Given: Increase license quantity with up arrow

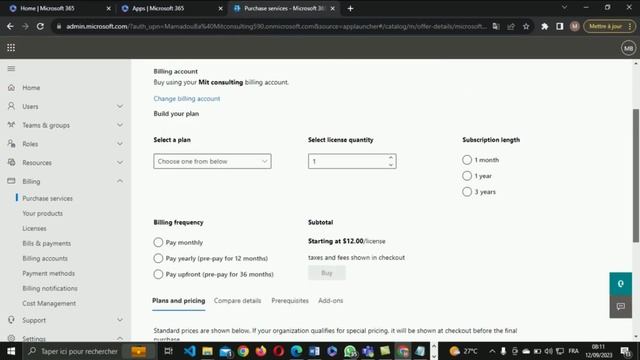Looking at the screenshot, I should [391, 158].
